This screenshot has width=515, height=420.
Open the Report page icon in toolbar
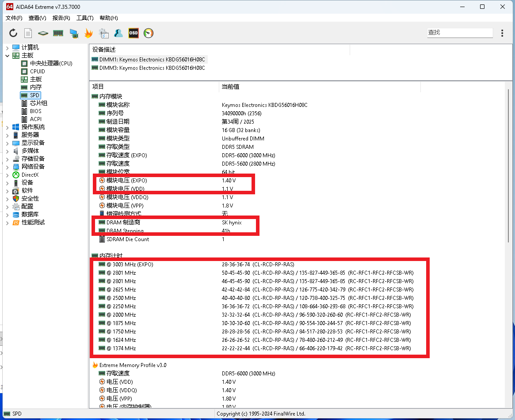coord(28,33)
